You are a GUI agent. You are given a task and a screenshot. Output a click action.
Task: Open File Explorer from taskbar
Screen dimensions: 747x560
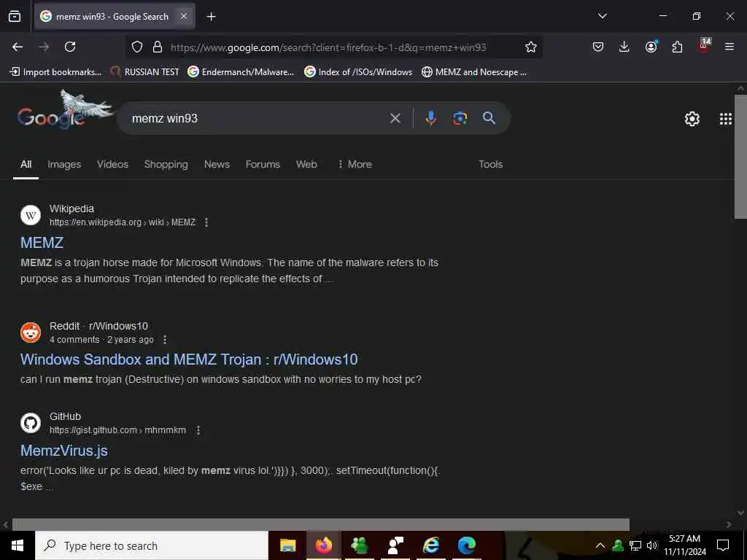[287, 545]
